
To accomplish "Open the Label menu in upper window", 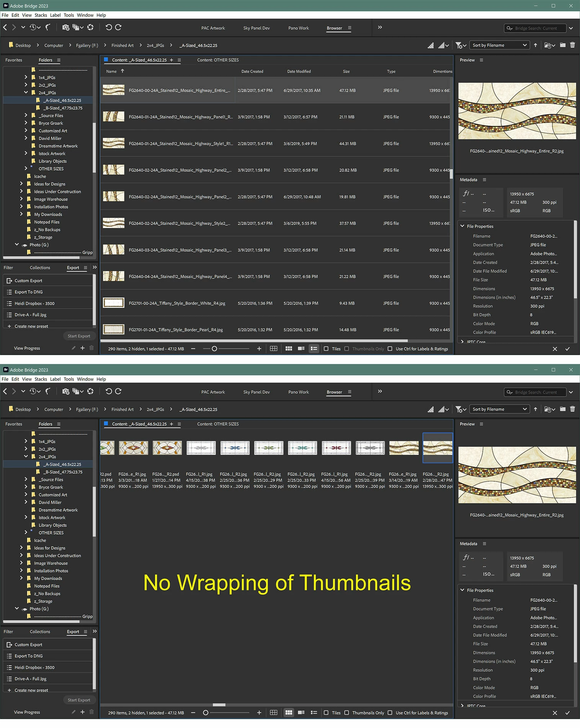I will [55, 15].
